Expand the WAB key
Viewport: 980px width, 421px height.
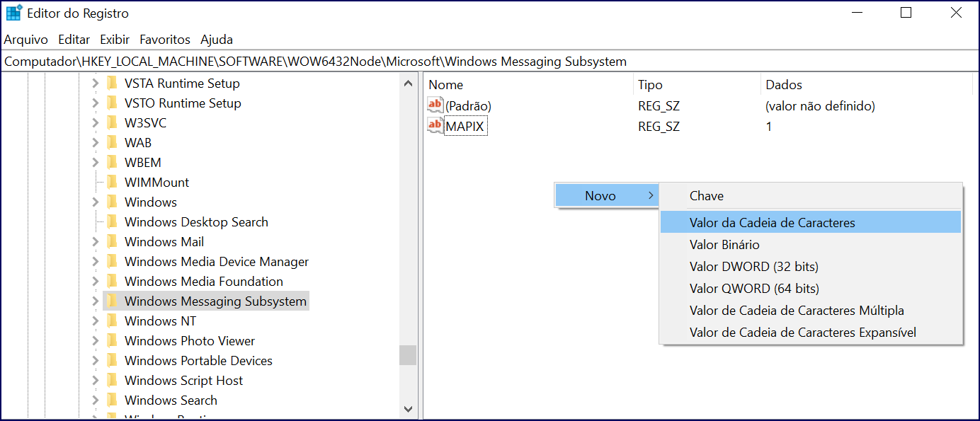(96, 143)
